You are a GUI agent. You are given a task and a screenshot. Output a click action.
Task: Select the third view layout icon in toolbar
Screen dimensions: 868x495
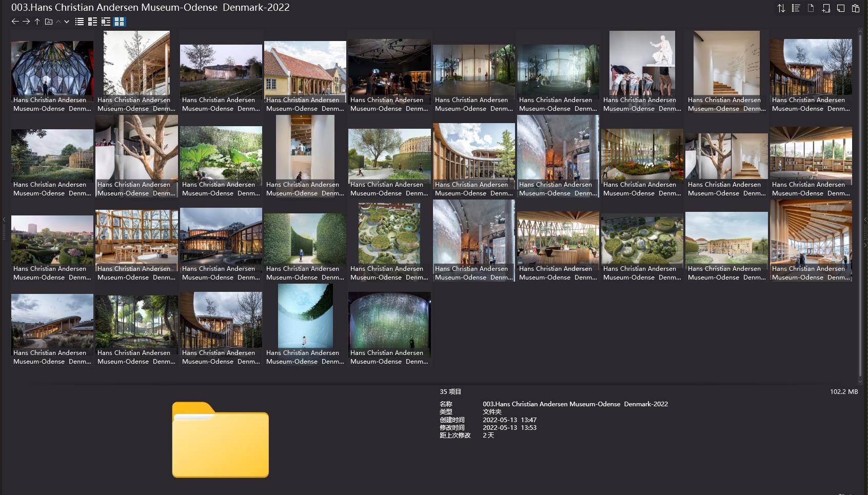click(106, 22)
